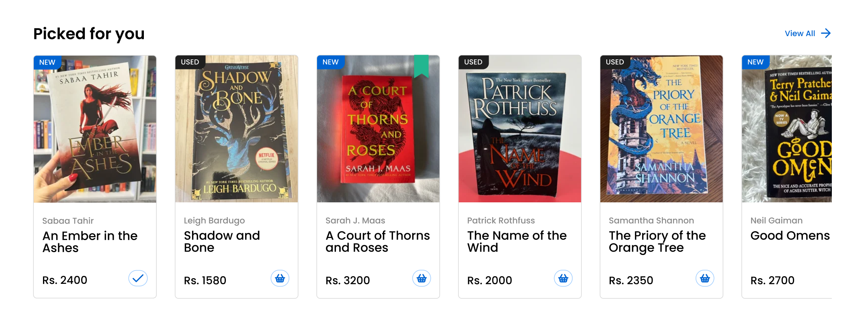Add The Priory of the Orange Tree to basket
This screenshot has width=868, height=326.
[x=705, y=278]
